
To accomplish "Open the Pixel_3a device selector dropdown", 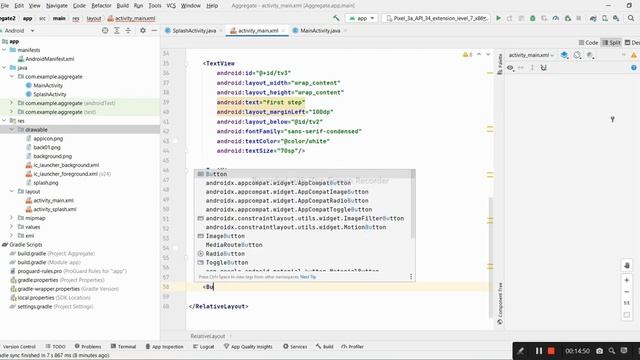I will (x=436, y=18).
